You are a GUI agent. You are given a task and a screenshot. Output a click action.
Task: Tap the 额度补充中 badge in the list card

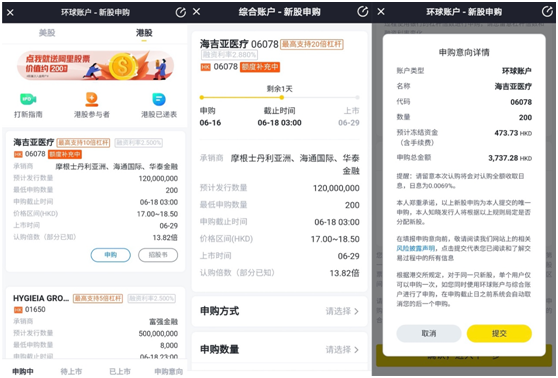[x=65, y=154]
